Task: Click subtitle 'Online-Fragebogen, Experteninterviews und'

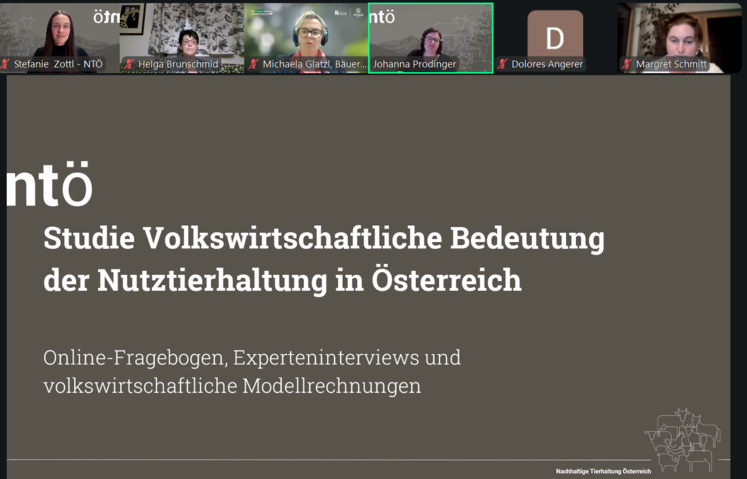Action: [252, 357]
